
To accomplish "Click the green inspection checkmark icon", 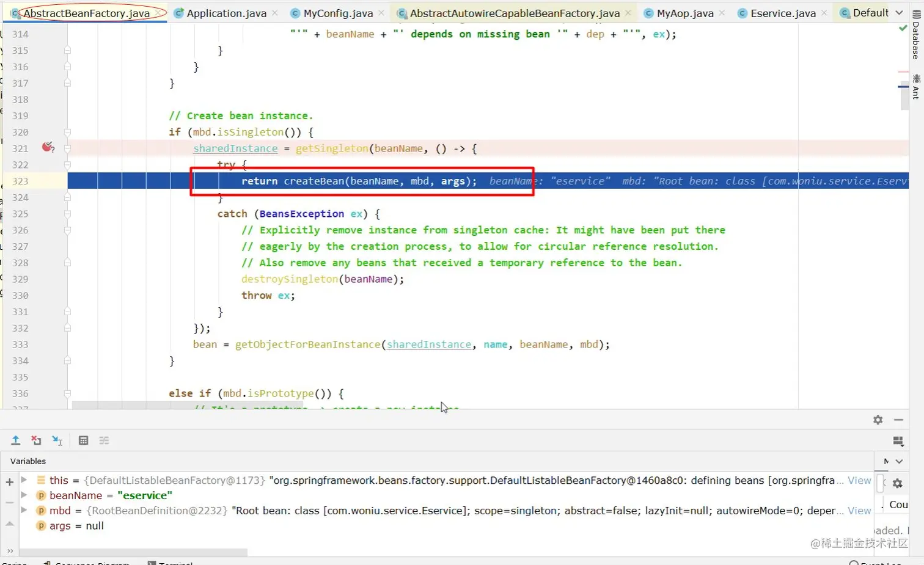I will point(903,28).
